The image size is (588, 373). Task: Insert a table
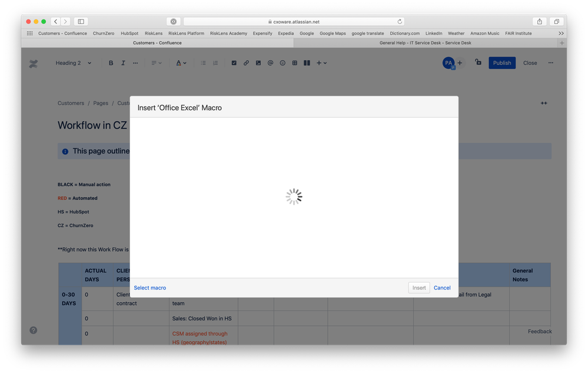click(295, 63)
